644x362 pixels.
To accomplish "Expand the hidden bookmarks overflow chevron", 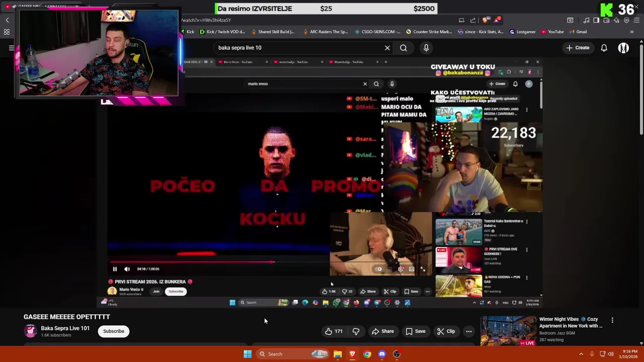I will (631, 32).
